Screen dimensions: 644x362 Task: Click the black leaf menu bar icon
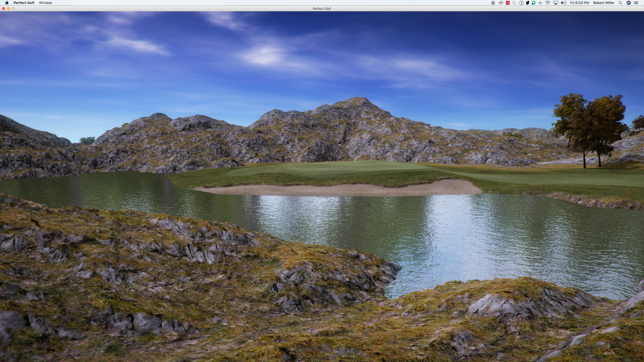click(527, 3)
